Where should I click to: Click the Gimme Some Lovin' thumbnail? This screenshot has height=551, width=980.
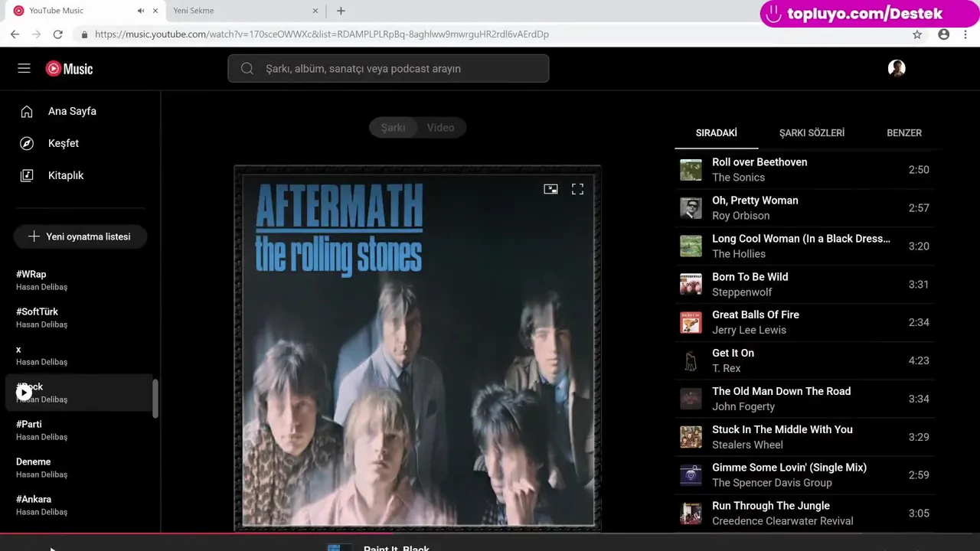pos(691,475)
